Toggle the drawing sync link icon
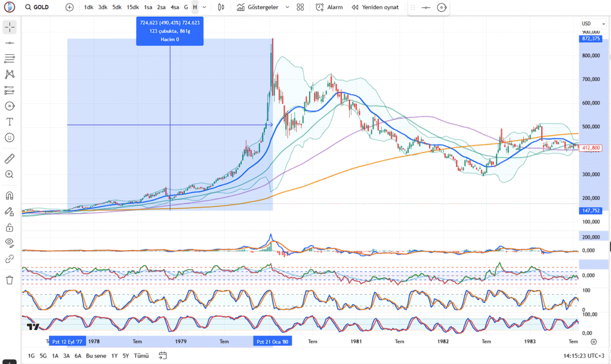Viewport: 611px width, 364px height. pyautogui.click(x=10, y=259)
